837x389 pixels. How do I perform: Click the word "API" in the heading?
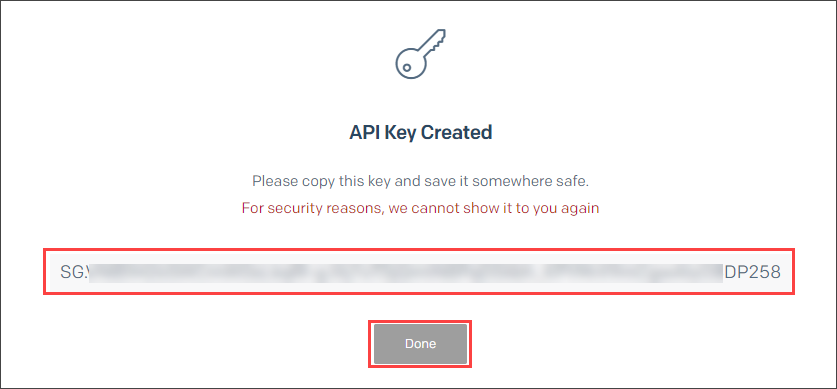362,132
